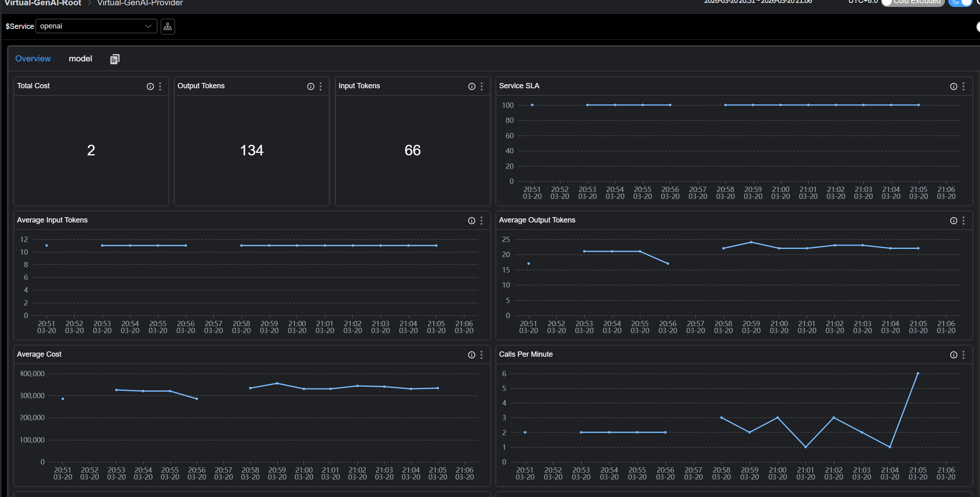Screen dimensions: 980x497
Task: Open the Total Cost panel info tooltip
Action: click(150, 86)
